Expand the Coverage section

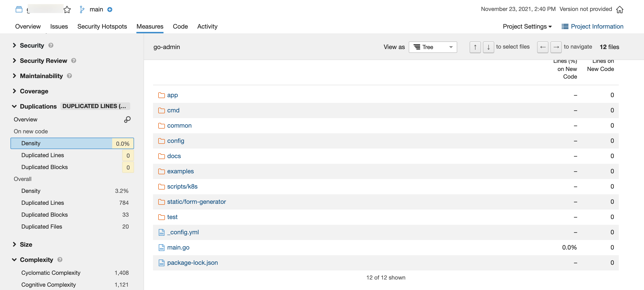click(x=34, y=91)
